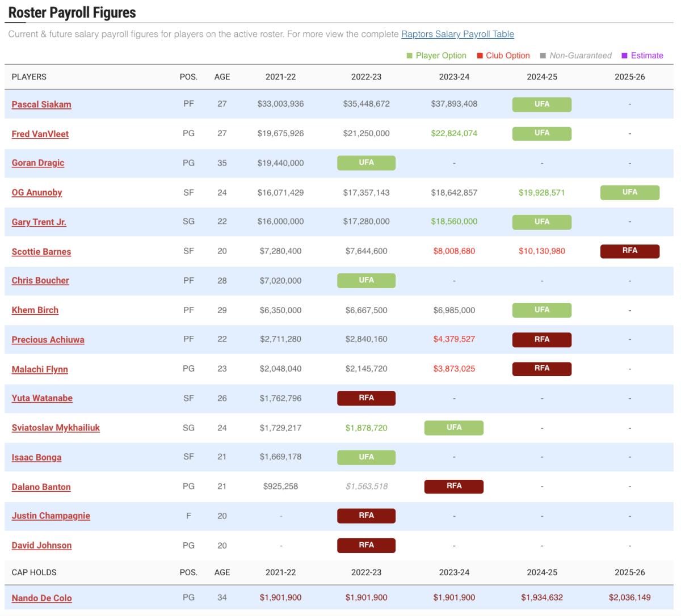Click the green Player Option legend swatch
Viewport: 681px width, 616px height.
pyautogui.click(x=410, y=56)
